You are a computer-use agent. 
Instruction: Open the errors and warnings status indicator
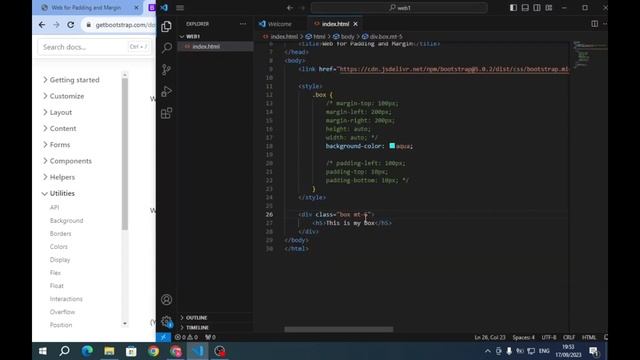pyautogui.click(x=187, y=337)
